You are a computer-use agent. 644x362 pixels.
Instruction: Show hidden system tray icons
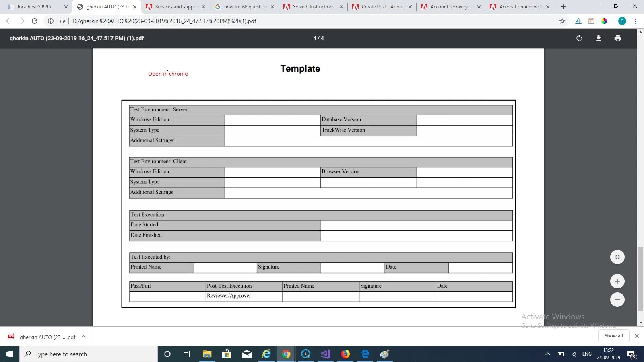tap(548, 354)
